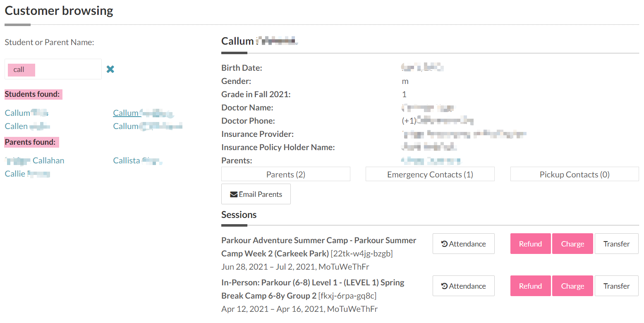Transfer the Spring Break Camp Group 2 session

[616, 286]
